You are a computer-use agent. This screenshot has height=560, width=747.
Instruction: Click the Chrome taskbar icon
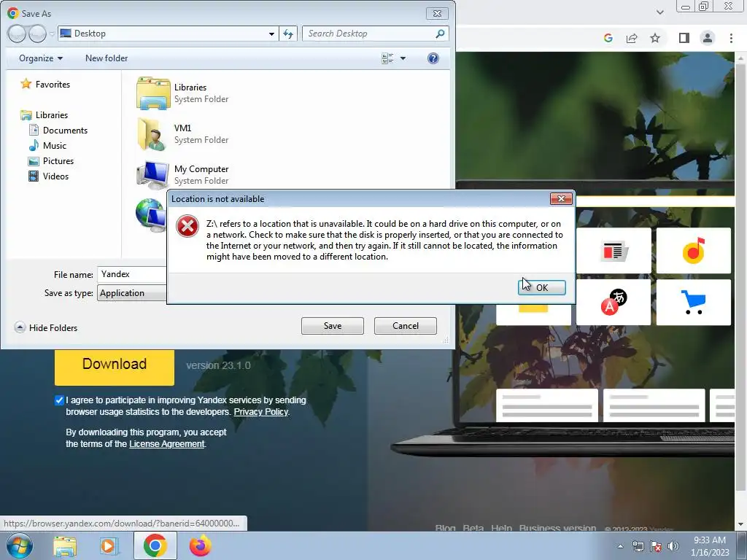(x=155, y=545)
